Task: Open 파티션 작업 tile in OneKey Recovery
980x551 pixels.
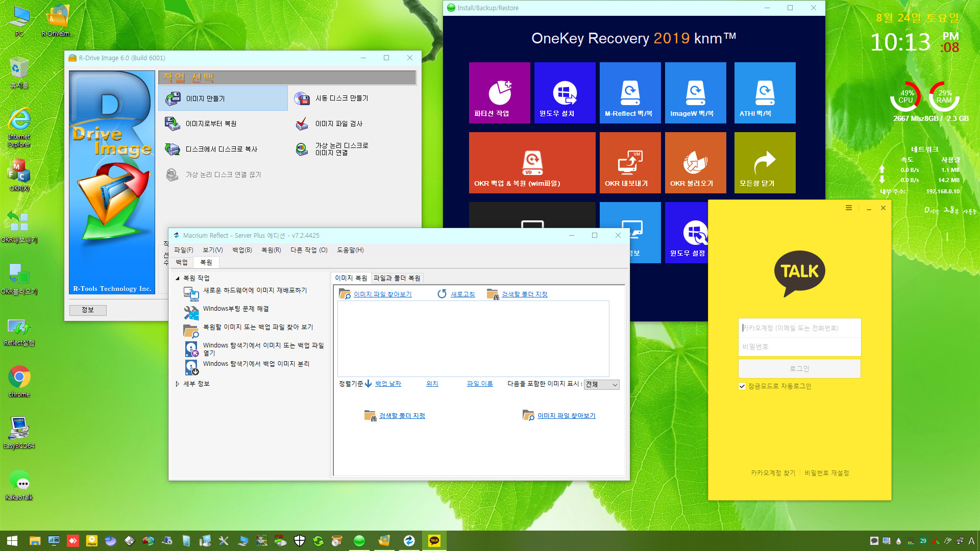Action: (500, 93)
